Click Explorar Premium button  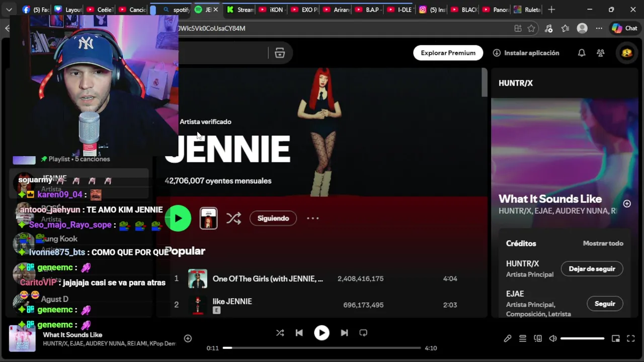pos(448,53)
